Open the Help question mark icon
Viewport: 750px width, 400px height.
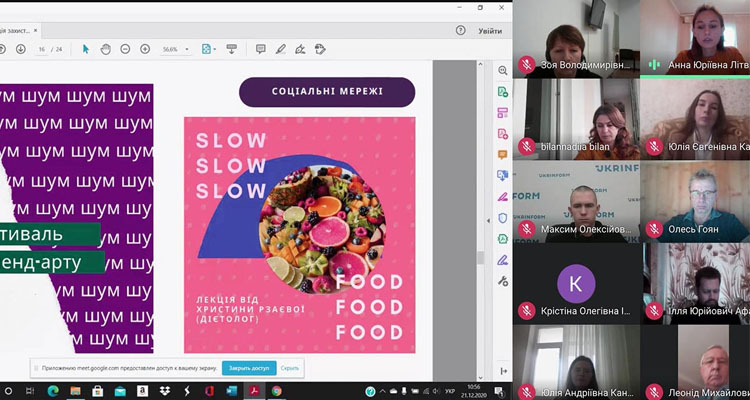tap(460, 31)
